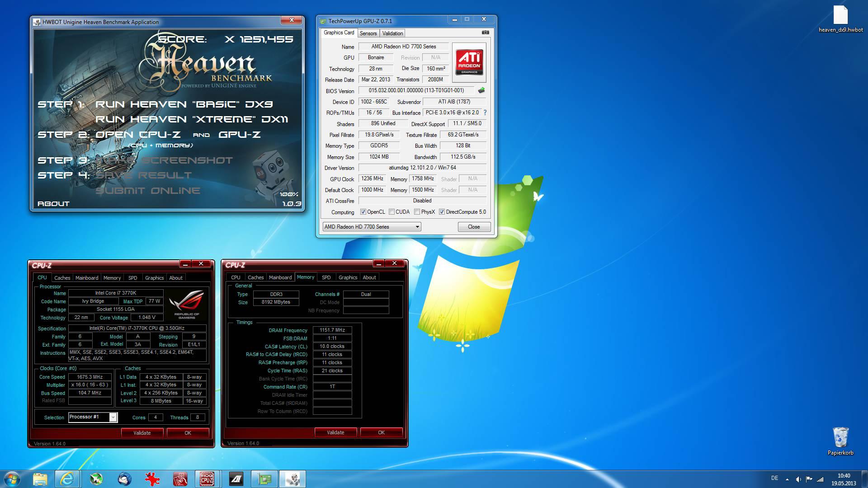868x488 pixels.
Task: Click the Core Speed 1675.3 MHz value
Action: pyautogui.click(x=90, y=377)
